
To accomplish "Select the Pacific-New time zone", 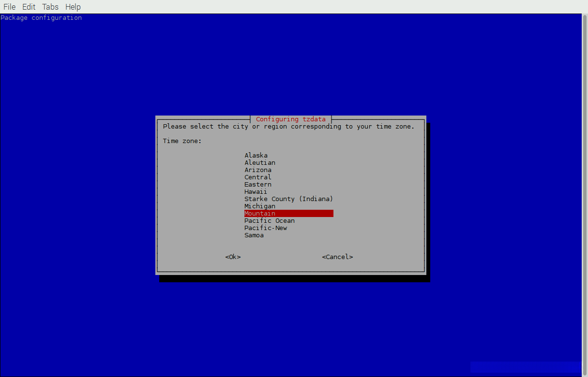I will pyautogui.click(x=266, y=228).
